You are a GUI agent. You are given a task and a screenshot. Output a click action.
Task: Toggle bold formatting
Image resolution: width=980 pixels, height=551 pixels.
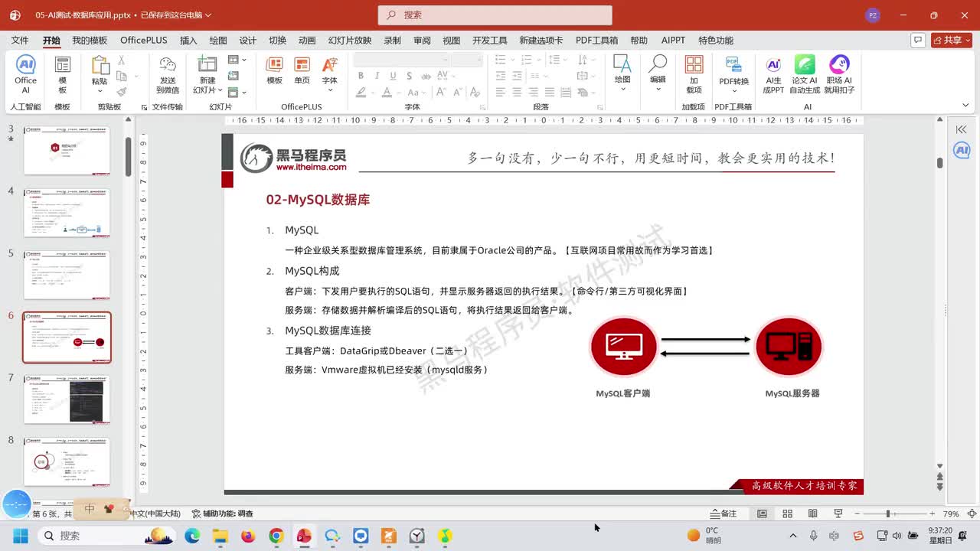[361, 76]
